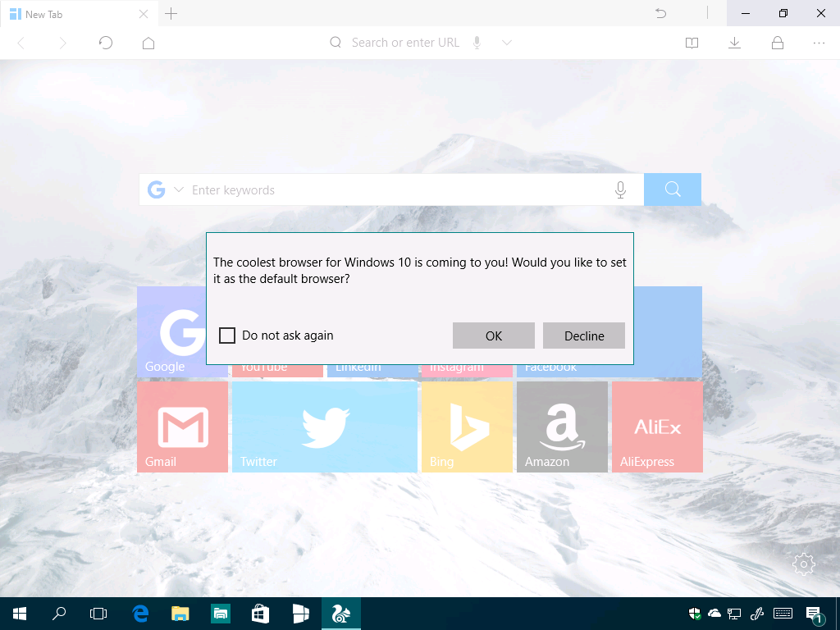Select the New Tab tab
Image resolution: width=840 pixels, height=630 pixels.
(x=79, y=14)
